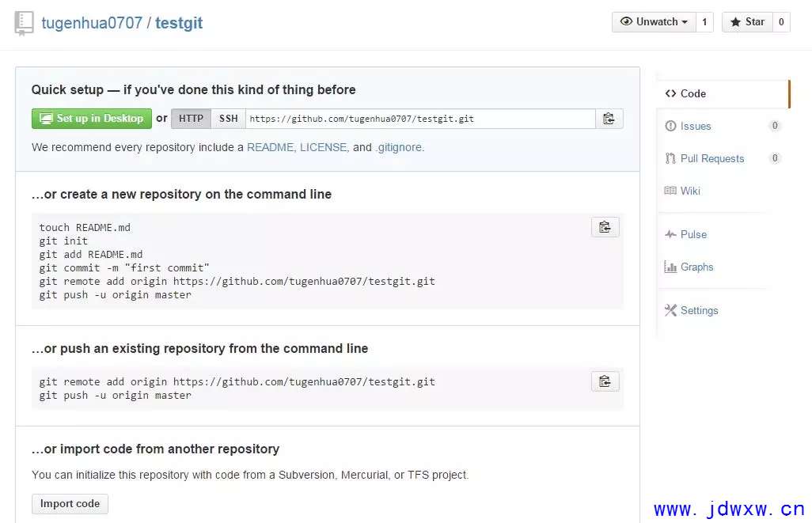Open the README link

[x=270, y=148]
